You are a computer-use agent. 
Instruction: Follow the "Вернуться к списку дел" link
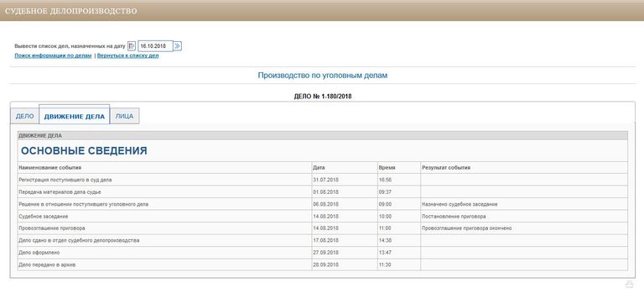point(127,56)
